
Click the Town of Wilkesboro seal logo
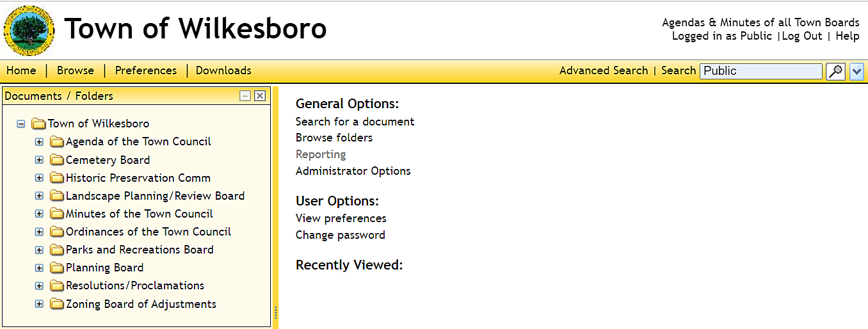(x=29, y=30)
